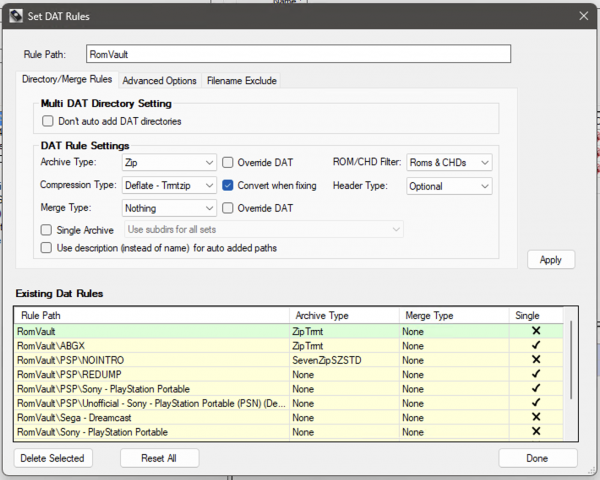Image resolution: width=600 pixels, height=480 pixels.
Task: Click the RomVault app icon in title bar
Action: click(16, 16)
